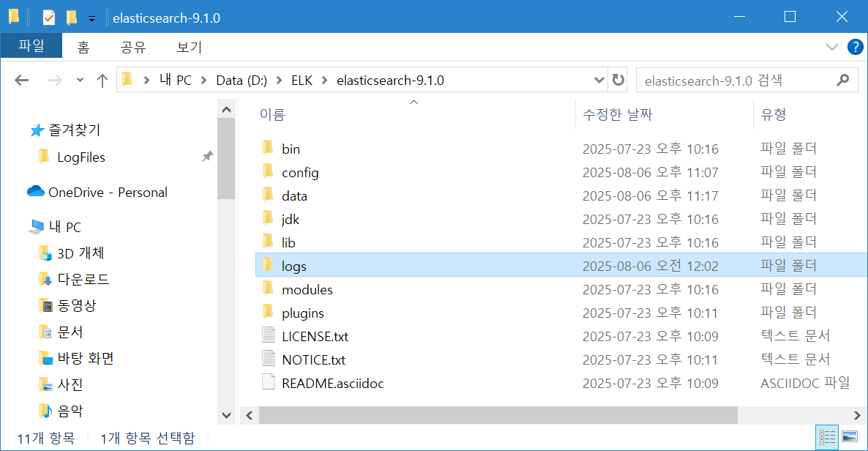The height and width of the screenshot is (451, 868).
Task: Click the navigation pane scroll up arrow
Action: tap(226, 110)
